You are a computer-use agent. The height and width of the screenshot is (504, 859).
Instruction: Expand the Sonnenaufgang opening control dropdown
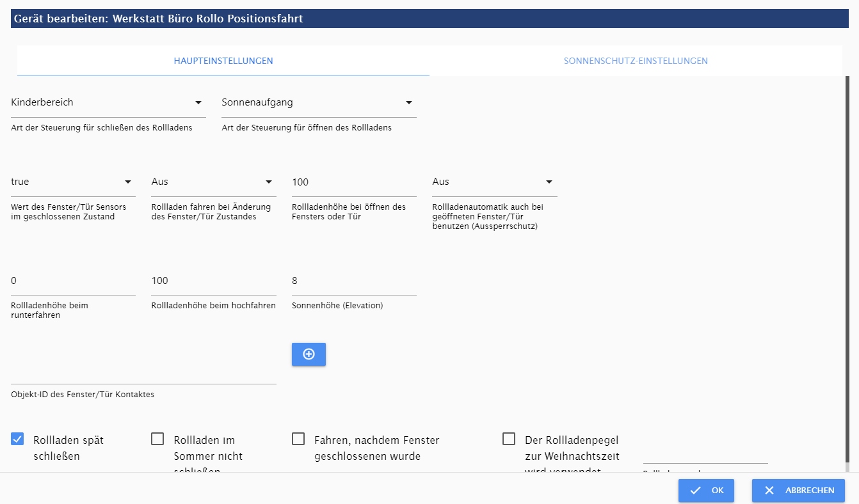(319, 102)
